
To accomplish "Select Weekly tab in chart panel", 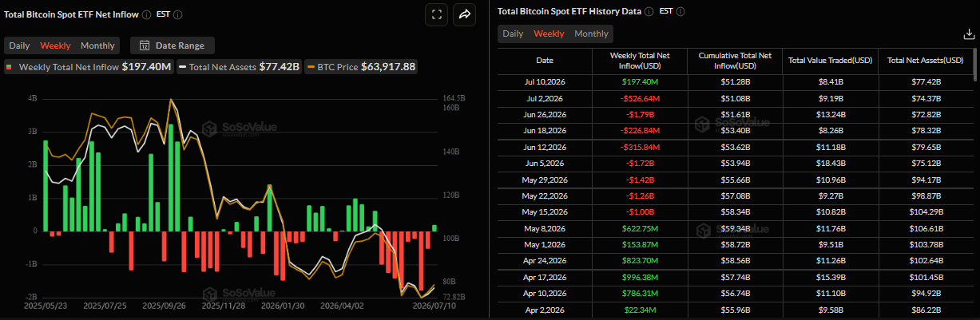I will click(55, 45).
